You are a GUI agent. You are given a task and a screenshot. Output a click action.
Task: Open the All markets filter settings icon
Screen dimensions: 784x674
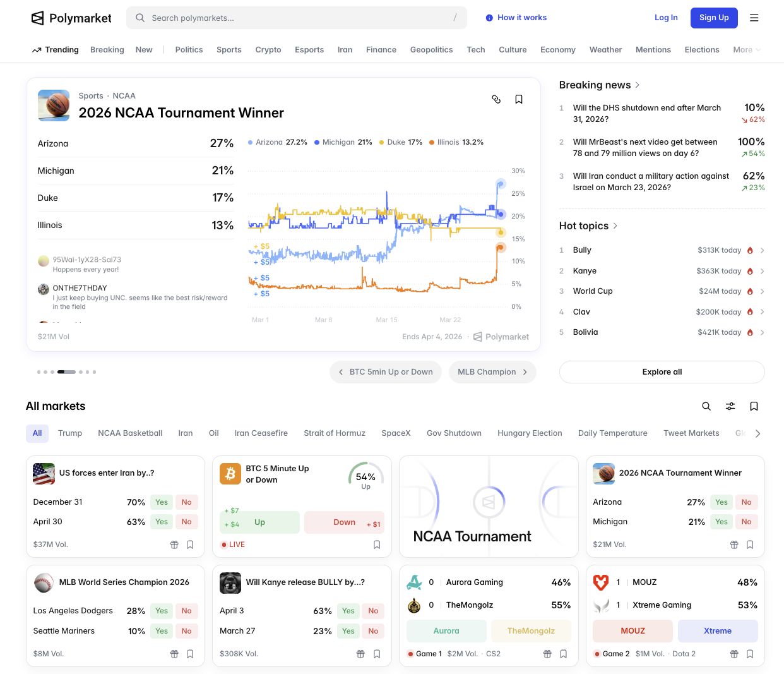coord(730,406)
